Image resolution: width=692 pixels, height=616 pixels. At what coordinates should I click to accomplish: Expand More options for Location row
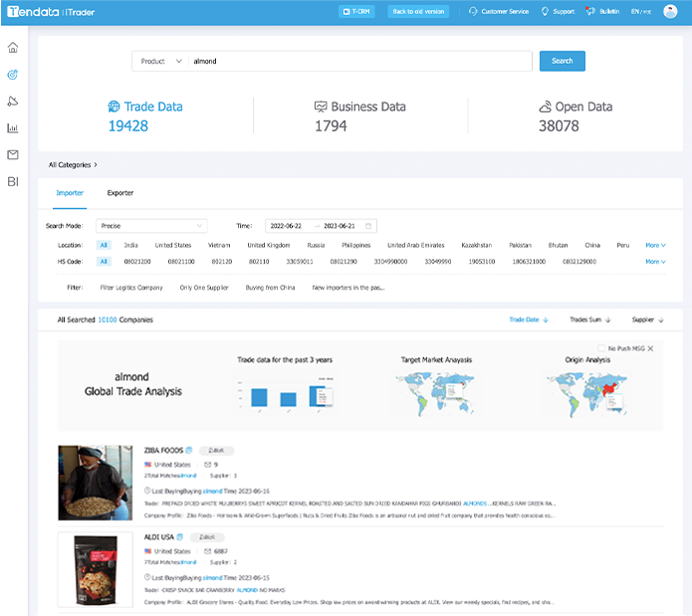pyautogui.click(x=655, y=245)
